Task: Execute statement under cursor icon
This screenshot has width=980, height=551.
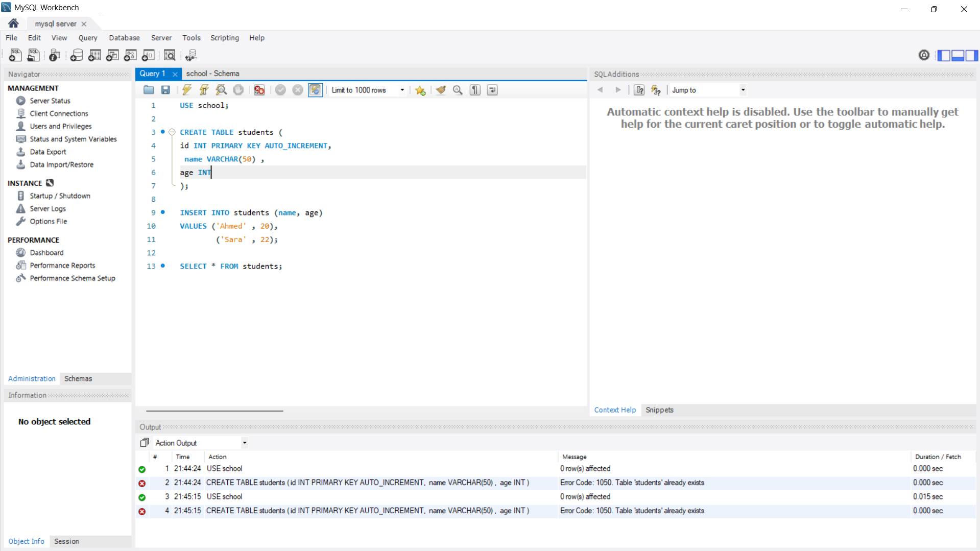Action: [204, 90]
